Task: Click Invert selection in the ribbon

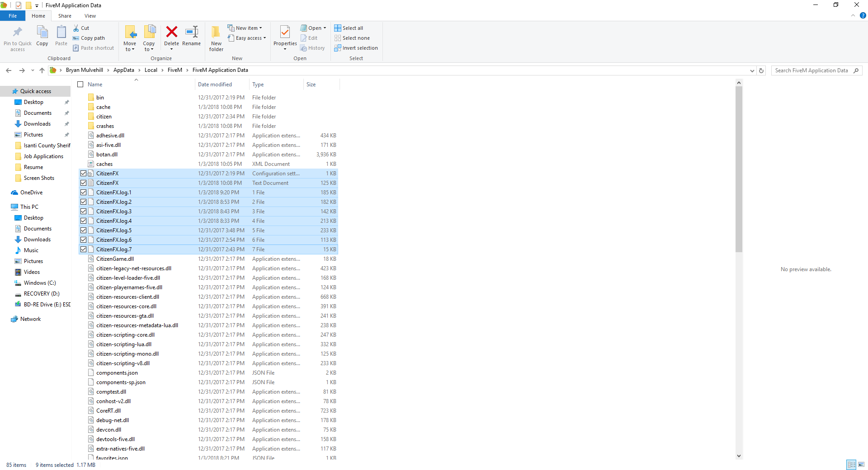Action: click(x=356, y=48)
